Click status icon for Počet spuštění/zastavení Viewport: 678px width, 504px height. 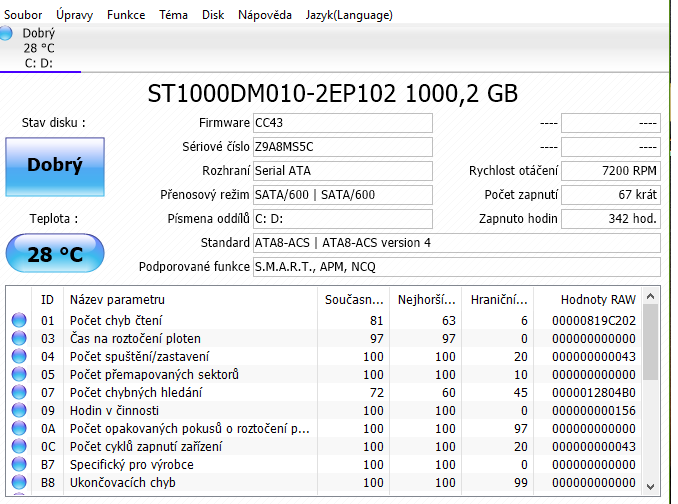(x=19, y=356)
